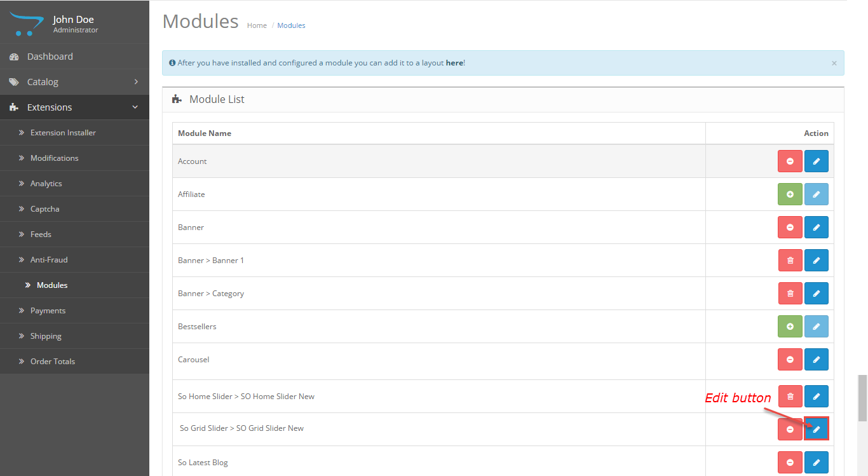Image resolution: width=868 pixels, height=476 pixels.
Task: Install the Affiliate module
Action: coord(790,194)
